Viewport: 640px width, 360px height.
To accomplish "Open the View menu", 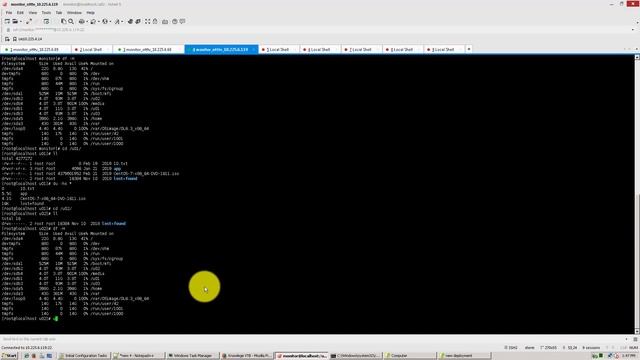I will [x=33, y=13].
